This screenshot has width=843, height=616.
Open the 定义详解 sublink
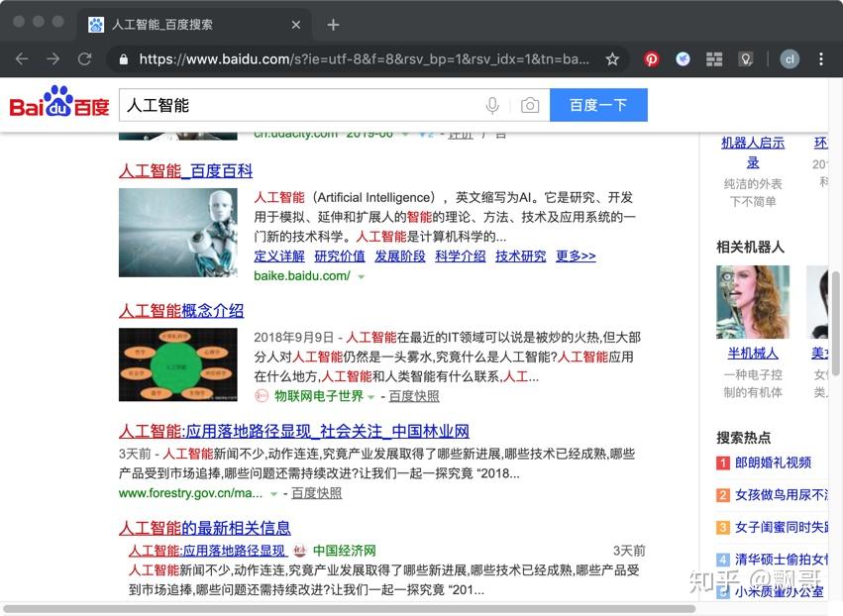[279, 257]
